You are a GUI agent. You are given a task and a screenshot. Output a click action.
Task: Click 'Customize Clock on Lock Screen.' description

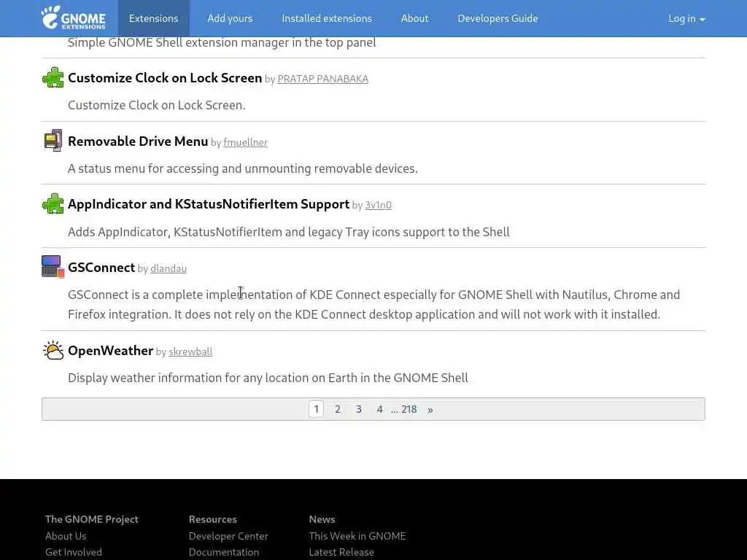(156, 105)
